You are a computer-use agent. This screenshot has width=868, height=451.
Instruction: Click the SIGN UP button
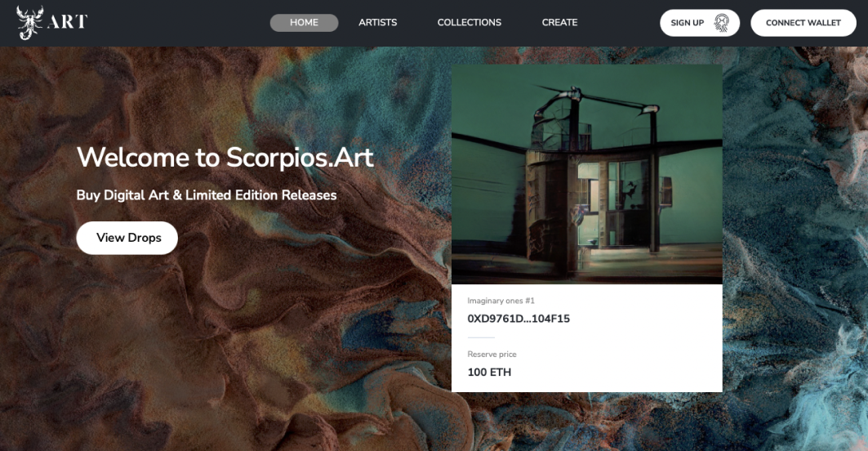[700, 23]
